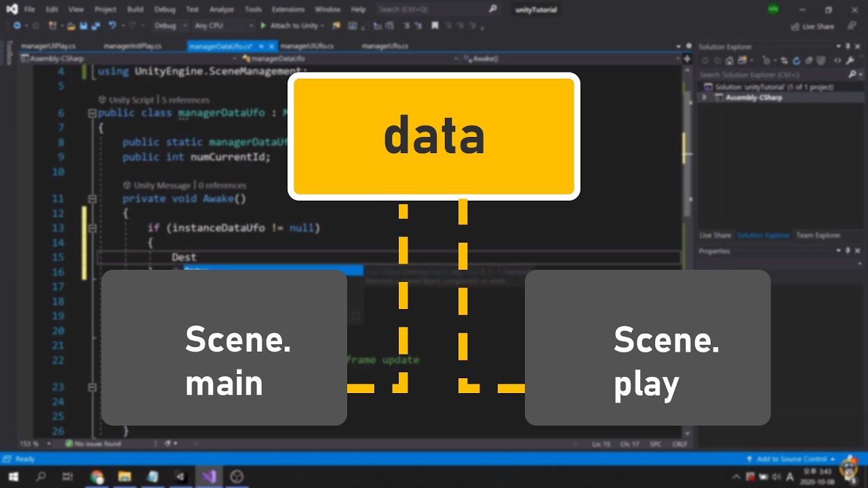Image resolution: width=868 pixels, height=488 pixels.
Task: Switch to the bottom Live Share tab
Action: point(715,235)
